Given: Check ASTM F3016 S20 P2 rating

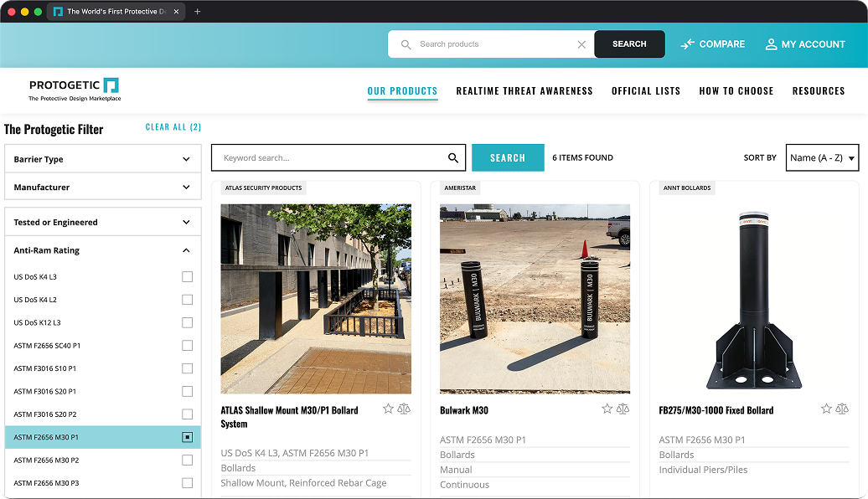Looking at the screenshot, I should 187,414.
